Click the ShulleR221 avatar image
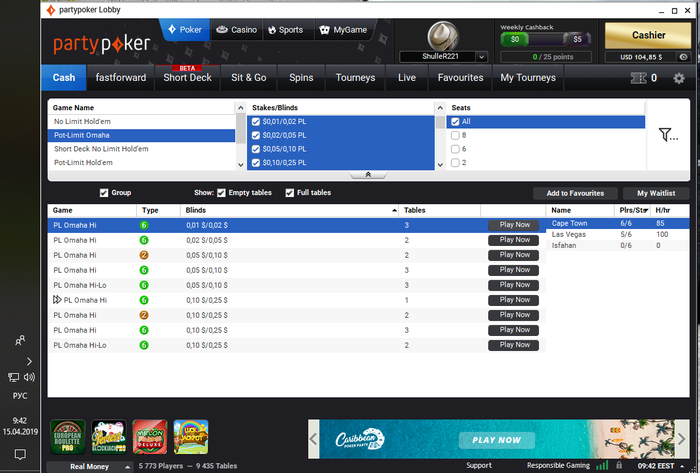The image size is (700, 473). (x=443, y=36)
